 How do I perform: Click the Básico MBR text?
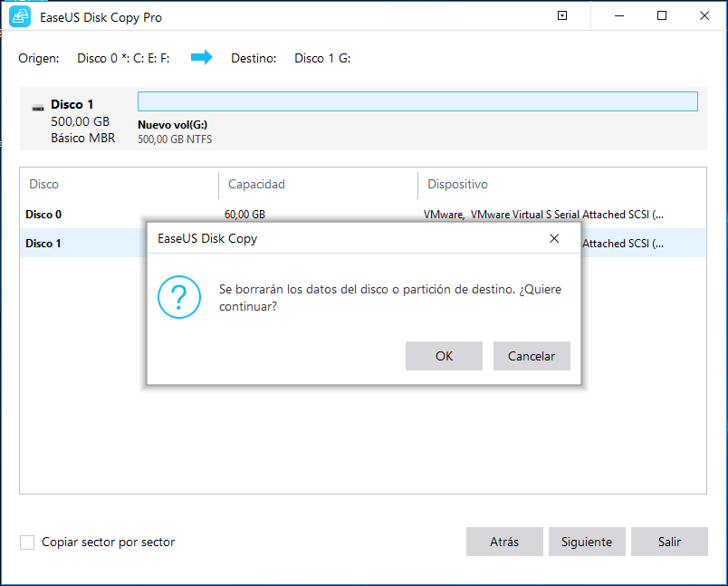(x=83, y=138)
